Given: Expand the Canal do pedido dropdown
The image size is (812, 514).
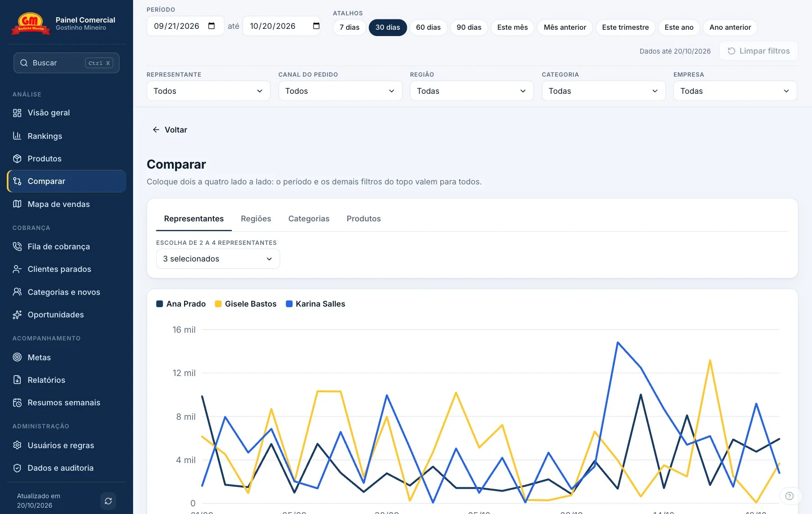Looking at the screenshot, I should [340, 91].
